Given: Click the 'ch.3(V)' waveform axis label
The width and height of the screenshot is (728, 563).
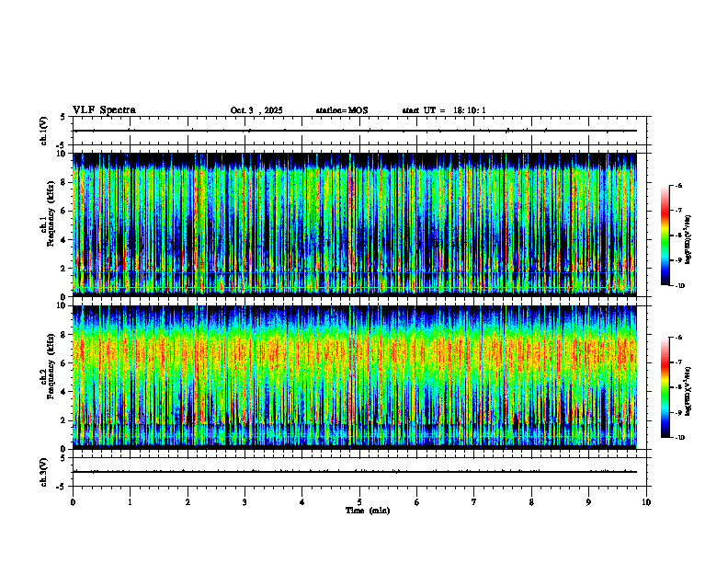Looking at the screenshot, I should point(44,472).
